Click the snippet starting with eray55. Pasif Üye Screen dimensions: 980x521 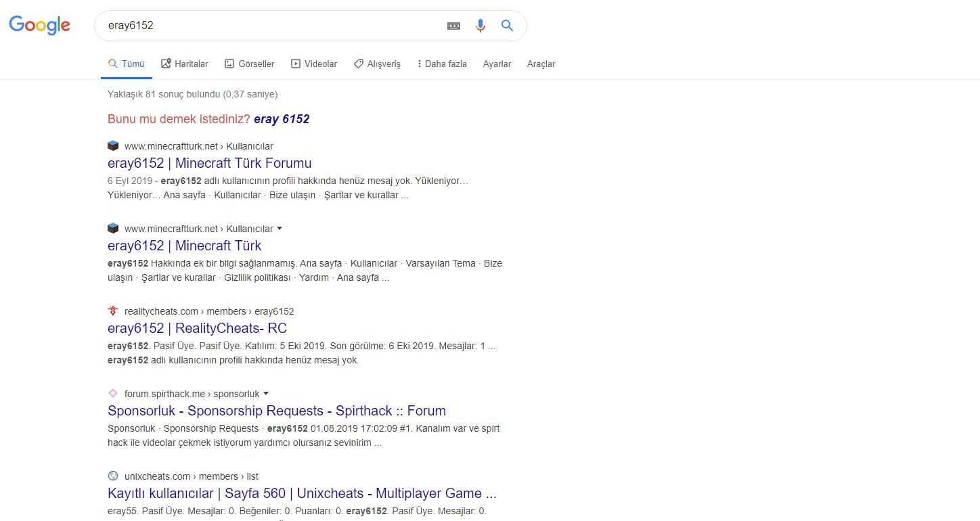click(297, 511)
